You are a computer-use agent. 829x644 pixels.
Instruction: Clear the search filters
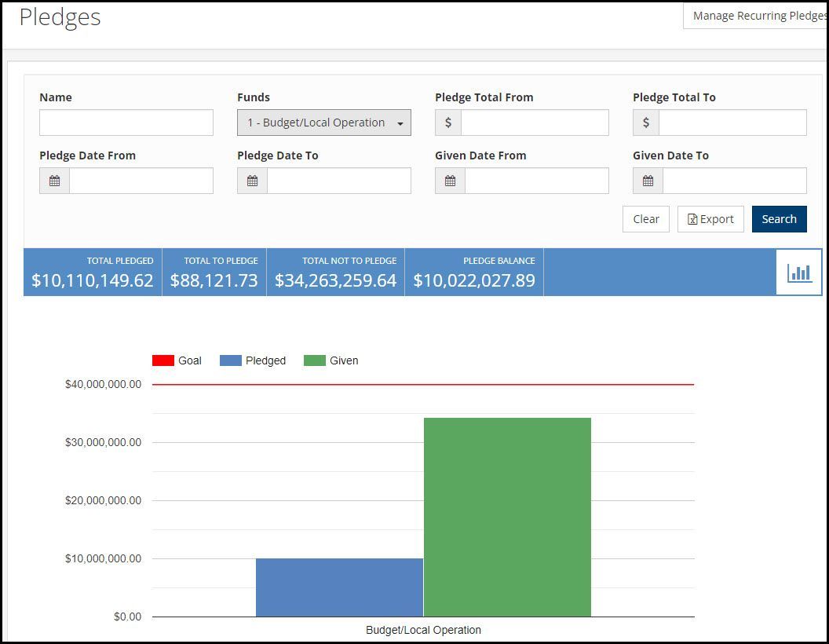pyautogui.click(x=645, y=219)
